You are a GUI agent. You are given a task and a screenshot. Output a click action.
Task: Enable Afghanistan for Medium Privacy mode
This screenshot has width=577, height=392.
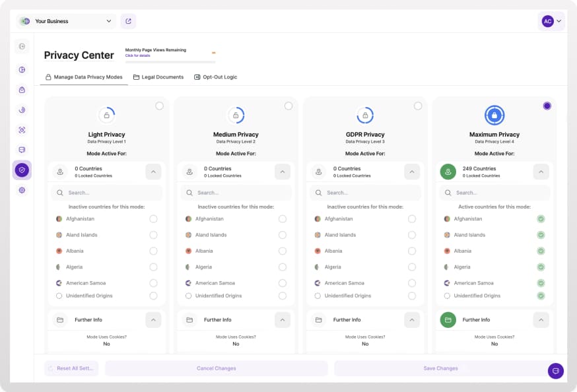pos(283,219)
